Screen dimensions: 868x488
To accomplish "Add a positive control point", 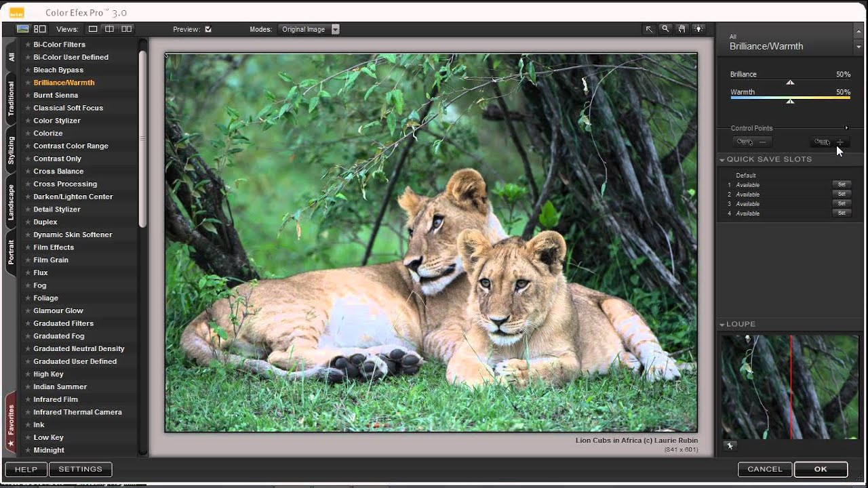I will click(831, 142).
